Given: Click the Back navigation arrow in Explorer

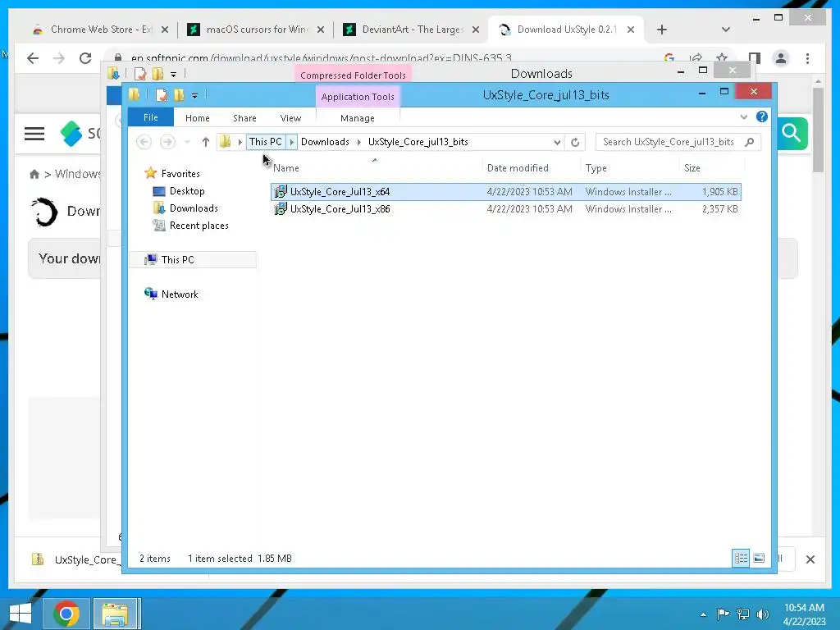Looking at the screenshot, I should pos(144,142).
